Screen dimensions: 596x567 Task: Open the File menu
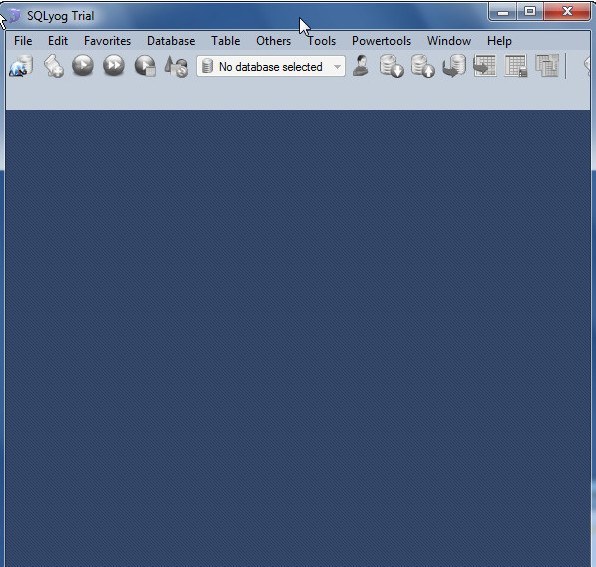[23, 41]
